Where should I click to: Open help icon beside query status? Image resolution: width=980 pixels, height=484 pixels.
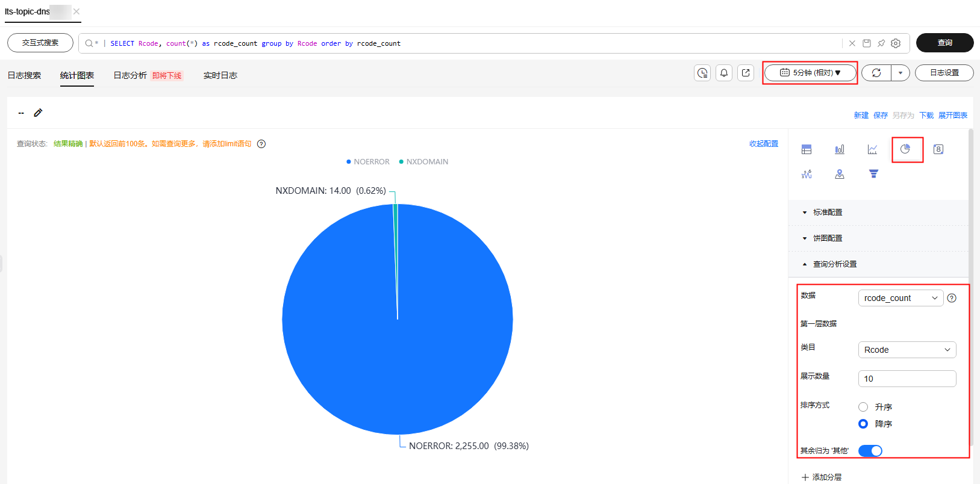click(x=261, y=144)
